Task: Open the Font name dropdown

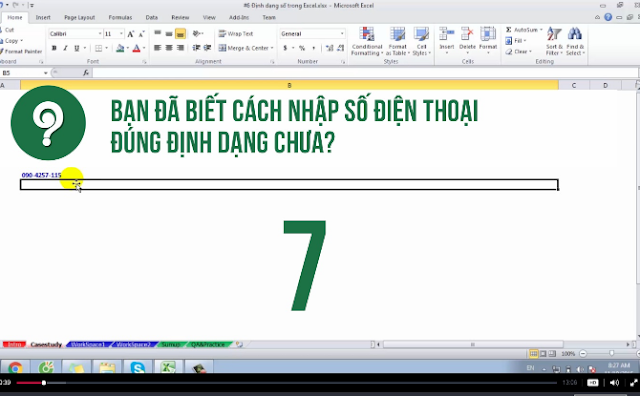Action: 100,33
